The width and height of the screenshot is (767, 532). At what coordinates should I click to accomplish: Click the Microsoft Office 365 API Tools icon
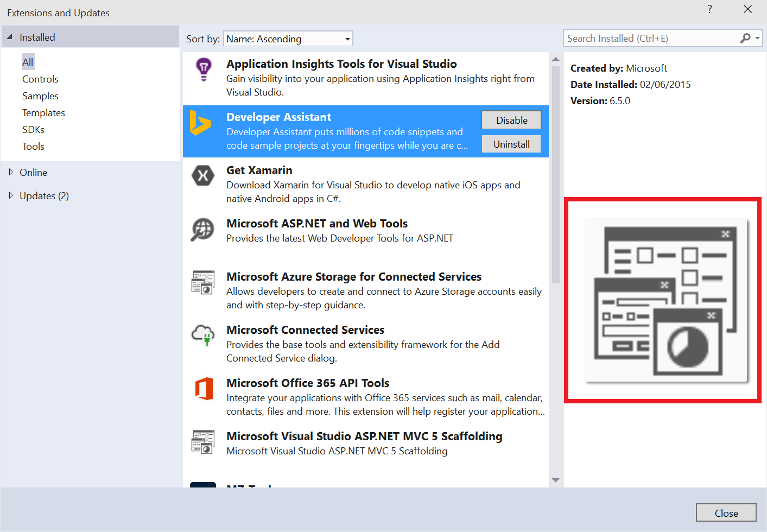(x=203, y=389)
